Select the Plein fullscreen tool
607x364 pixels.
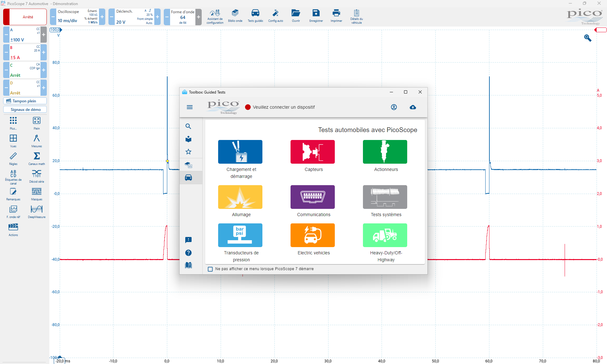coord(37,123)
